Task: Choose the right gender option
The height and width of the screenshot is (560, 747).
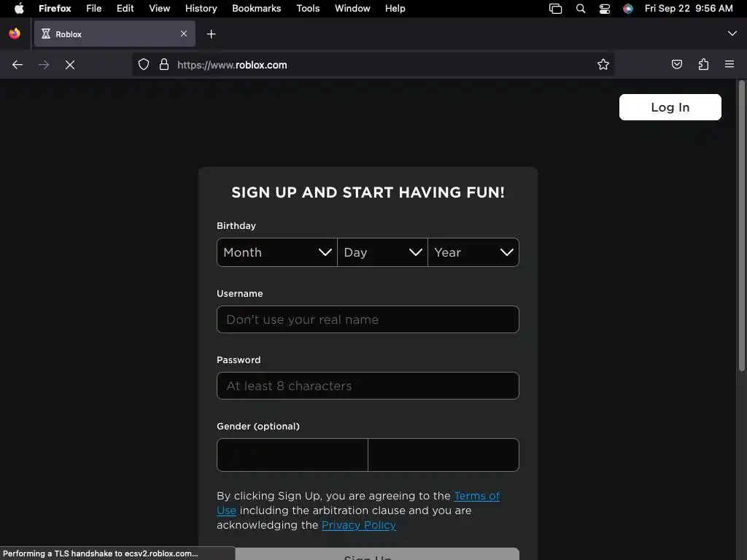Action: coord(444,455)
